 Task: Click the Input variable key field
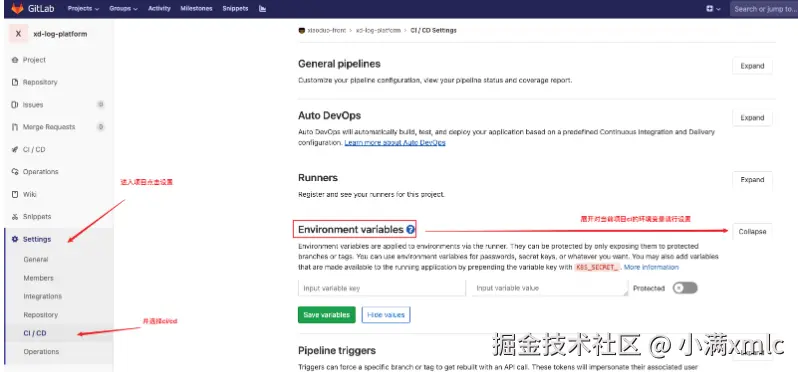pyautogui.click(x=382, y=288)
